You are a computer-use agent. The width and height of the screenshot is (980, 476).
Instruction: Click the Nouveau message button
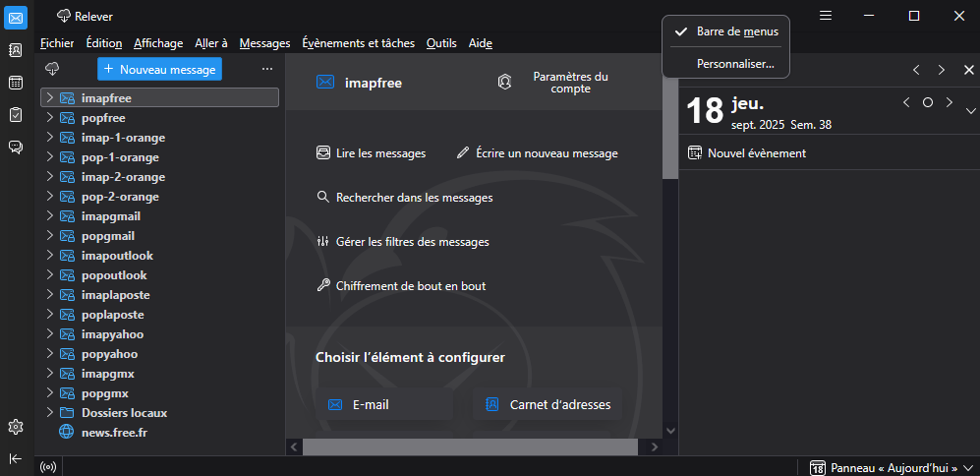click(x=159, y=69)
